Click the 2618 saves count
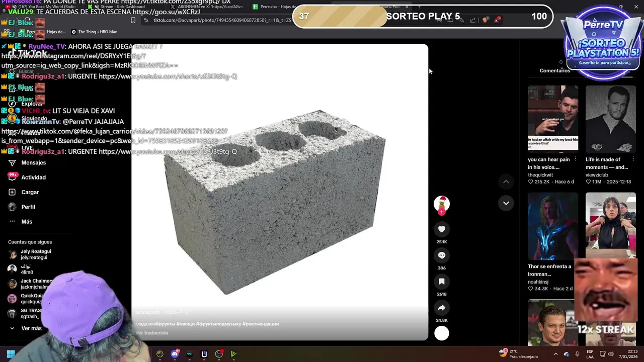644x362 pixels. pyautogui.click(x=441, y=294)
